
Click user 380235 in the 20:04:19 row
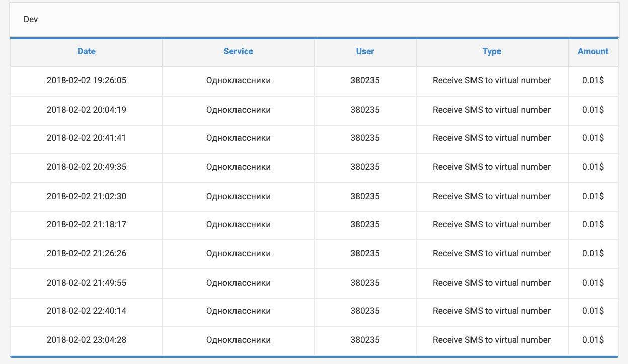365,110
